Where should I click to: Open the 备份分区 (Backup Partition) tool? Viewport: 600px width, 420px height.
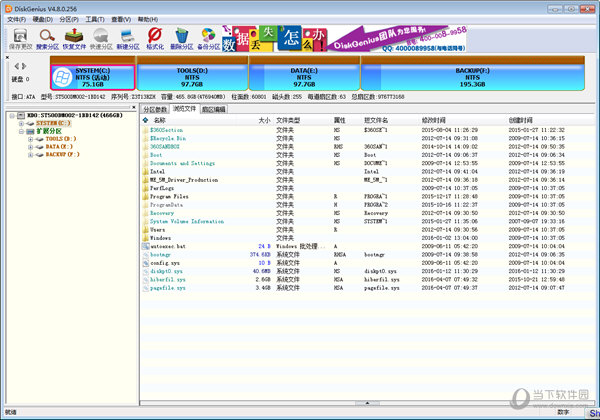click(209, 40)
